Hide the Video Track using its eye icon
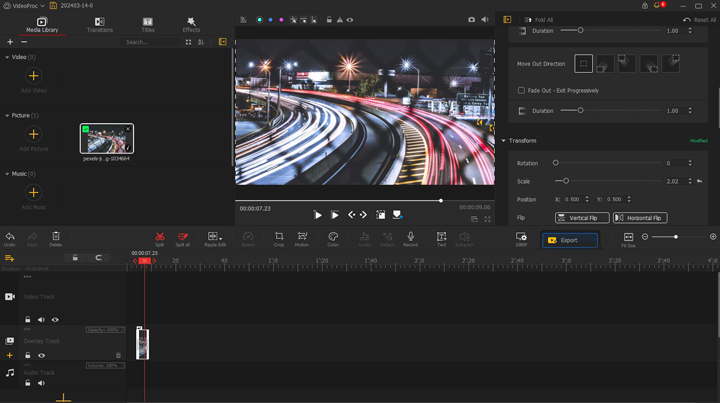Viewport: 720px width, 403px height. (x=55, y=320)
